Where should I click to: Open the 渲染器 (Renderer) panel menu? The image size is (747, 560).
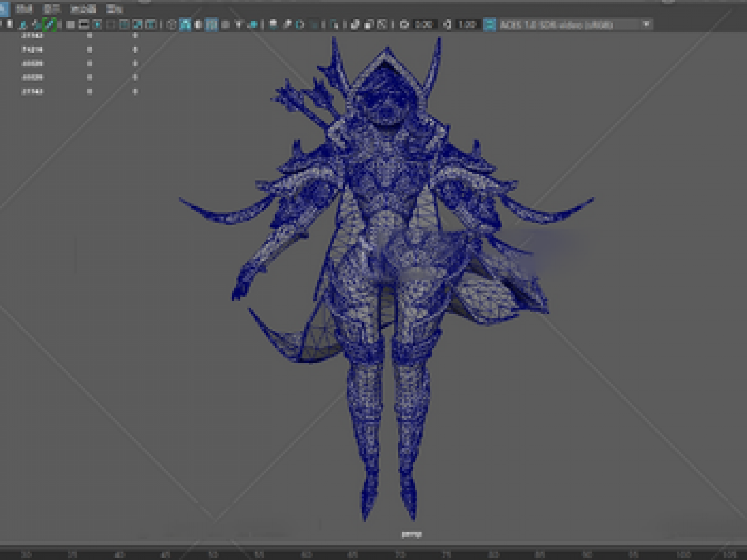coord(83,9)
